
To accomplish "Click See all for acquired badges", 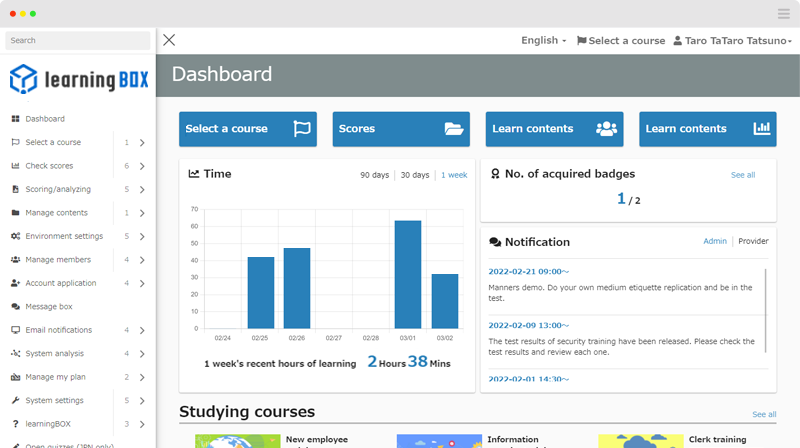I will 742,175.
